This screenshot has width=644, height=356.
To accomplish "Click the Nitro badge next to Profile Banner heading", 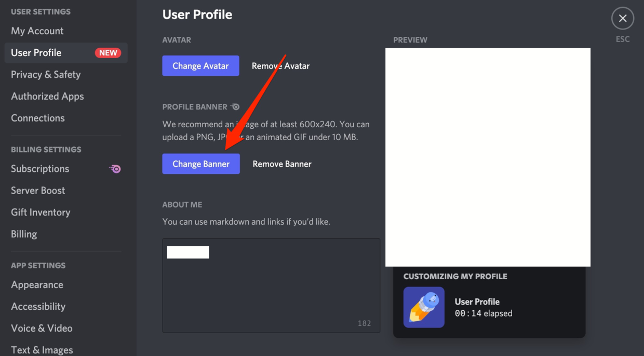I will [x=235, y=106].
